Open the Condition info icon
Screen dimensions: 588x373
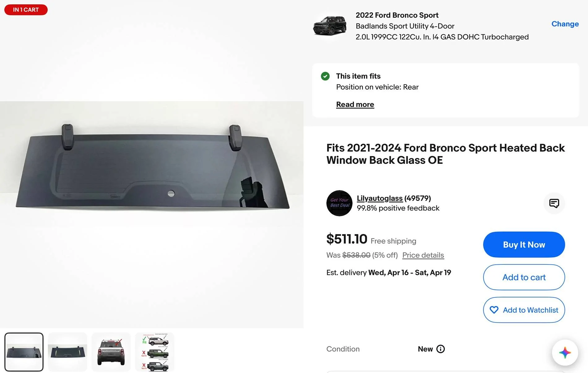(440, 349)
